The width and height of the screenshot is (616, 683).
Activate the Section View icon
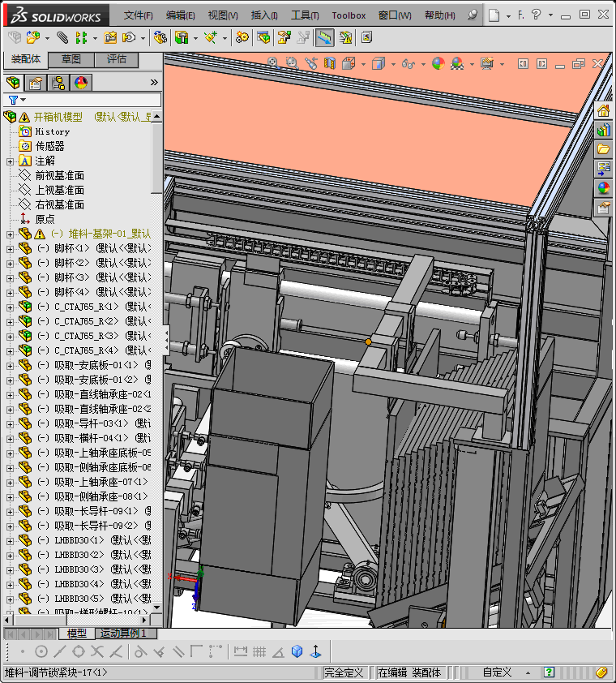[330, 63]
